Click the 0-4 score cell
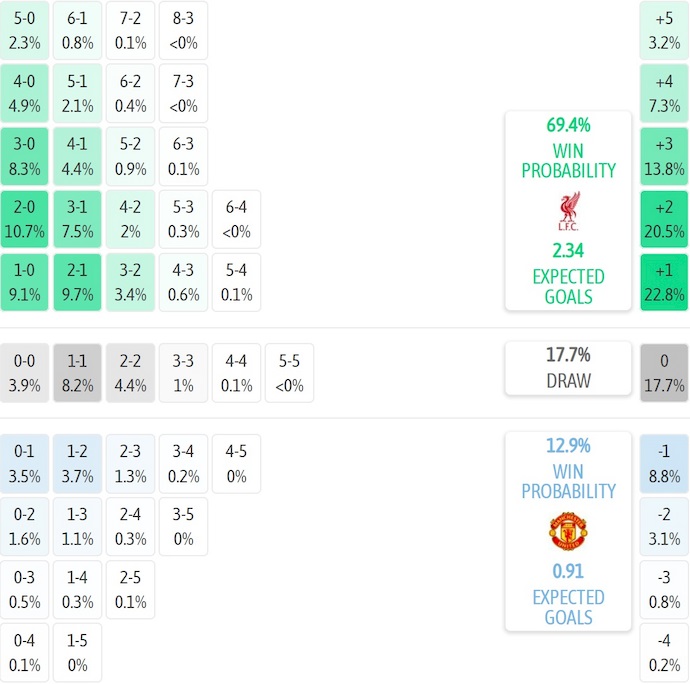Image resolution: width=690 pixels, height=684 pixels. [x=25, y=653]
